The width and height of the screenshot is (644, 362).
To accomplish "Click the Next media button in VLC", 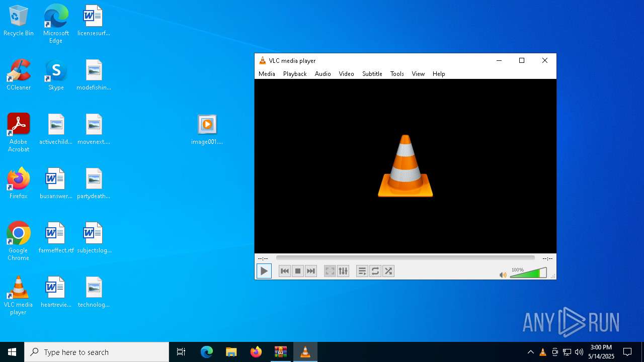I will click(311, 271).
